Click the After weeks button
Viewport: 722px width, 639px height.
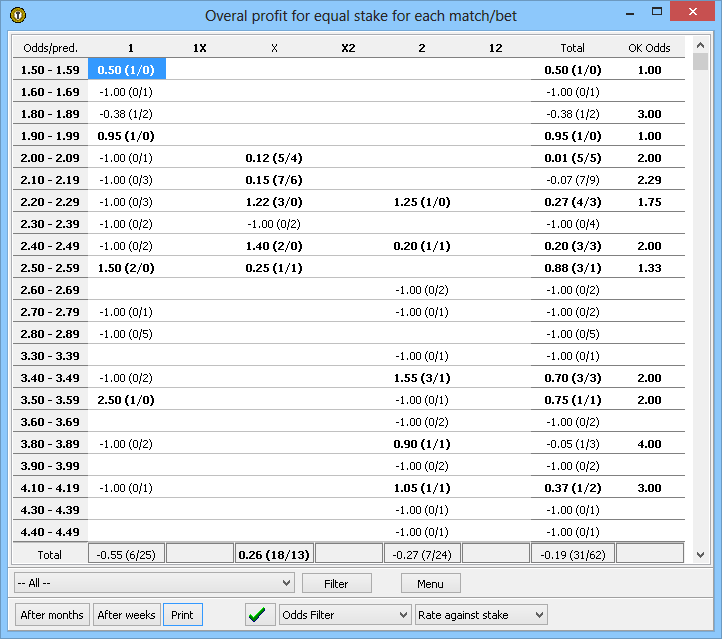[x=126, y=615]
